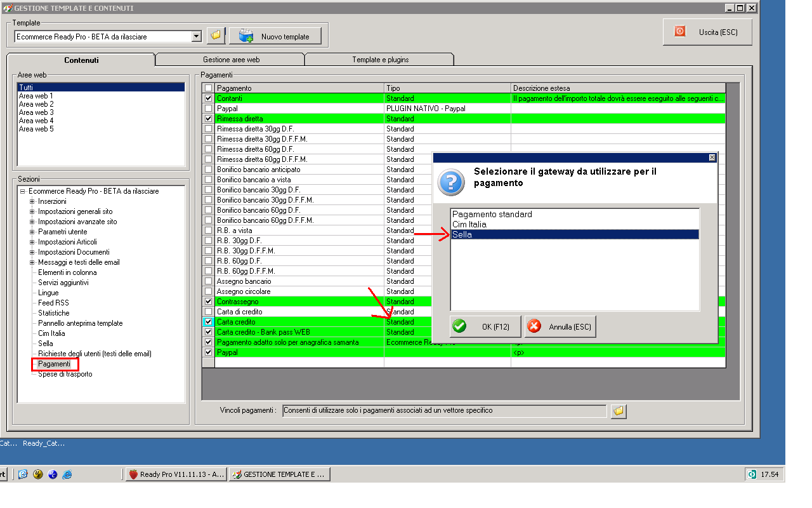Viewport: 812px width, 508px height.
Task: Uncheck Carta credito - Bank pass WEB checkbox
Action: pos(208,332)
